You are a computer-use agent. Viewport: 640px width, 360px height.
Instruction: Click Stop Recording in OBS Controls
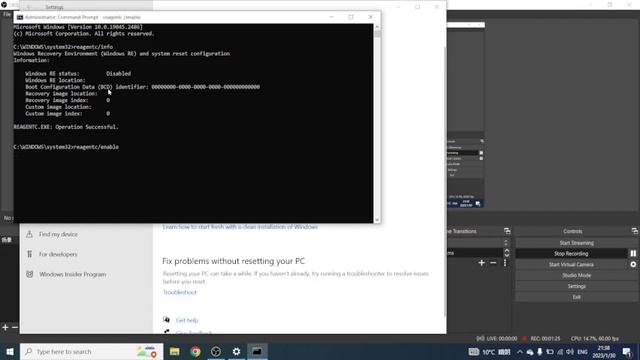571,253
